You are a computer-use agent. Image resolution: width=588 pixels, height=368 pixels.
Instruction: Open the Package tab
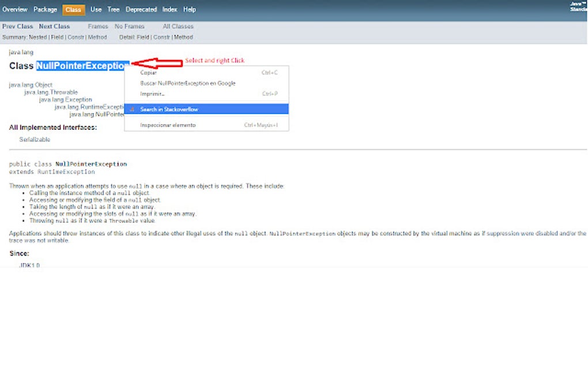click(45, 9)
